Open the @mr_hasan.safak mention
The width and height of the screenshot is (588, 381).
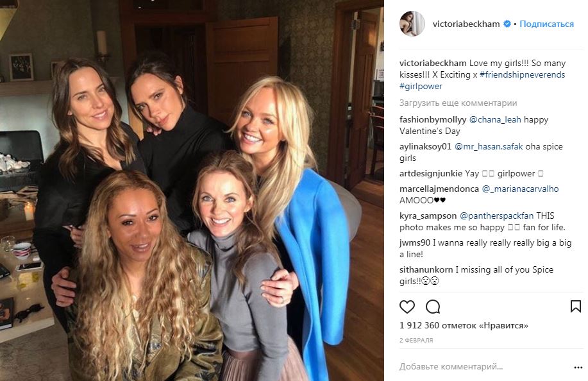pos(489,147)
